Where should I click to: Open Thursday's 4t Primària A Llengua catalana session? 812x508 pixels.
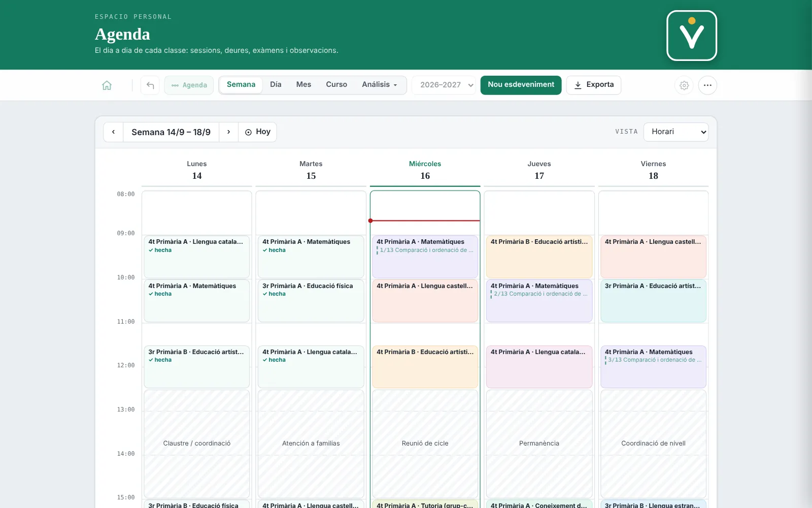[x=539, y=367]
